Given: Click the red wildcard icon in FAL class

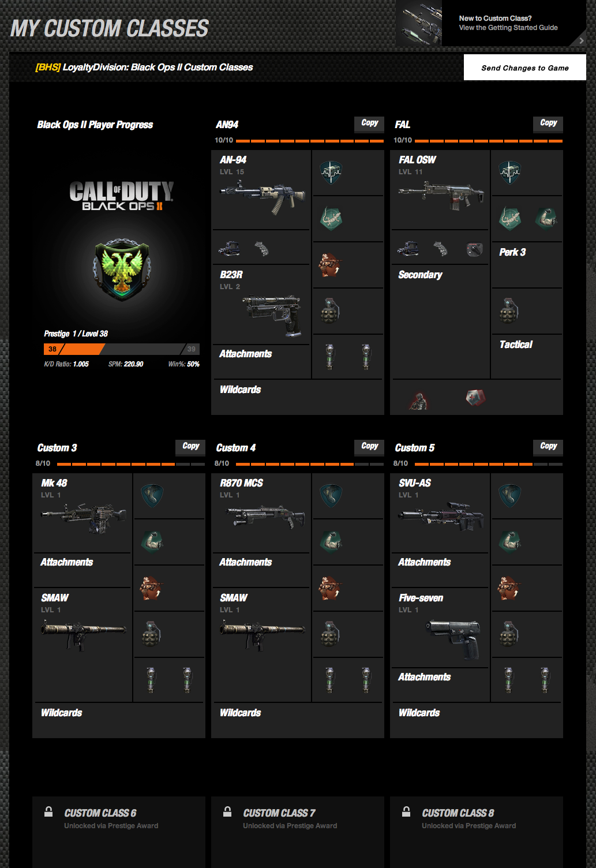Looking at the screenshot, I should click(x=475, y=398).
